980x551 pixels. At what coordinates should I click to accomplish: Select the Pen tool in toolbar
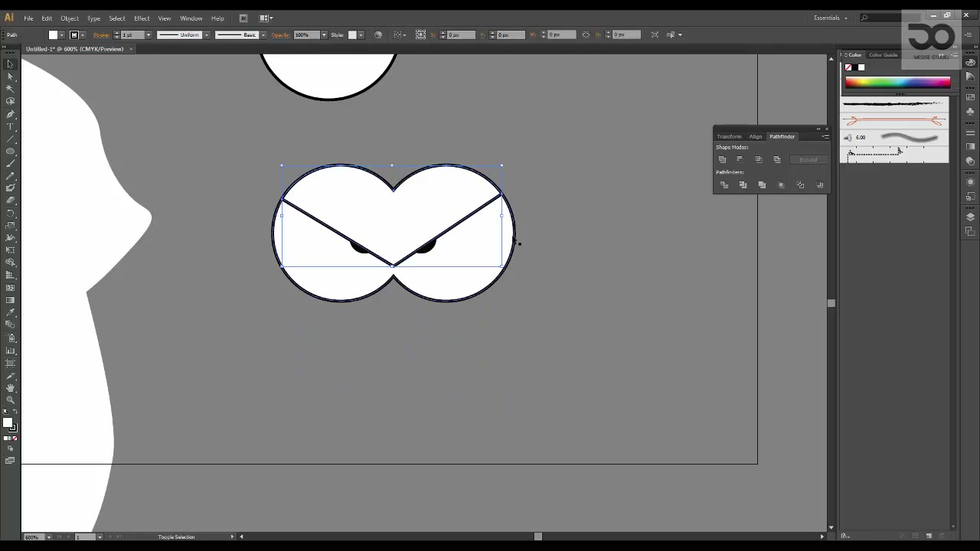click(x=10, y=113)
